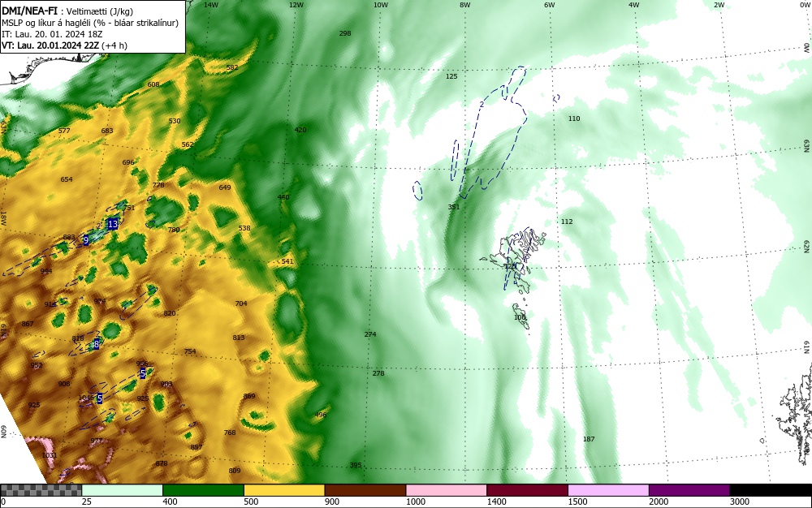
Task: Select the brown 900–1000 legend swatch
Action: point(365,490)
